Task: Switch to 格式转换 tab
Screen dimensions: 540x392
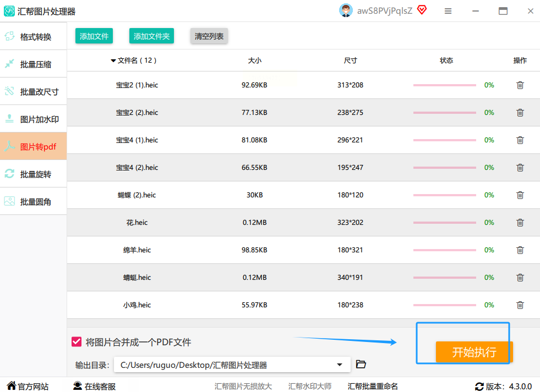Action: [x=34, y=37]
